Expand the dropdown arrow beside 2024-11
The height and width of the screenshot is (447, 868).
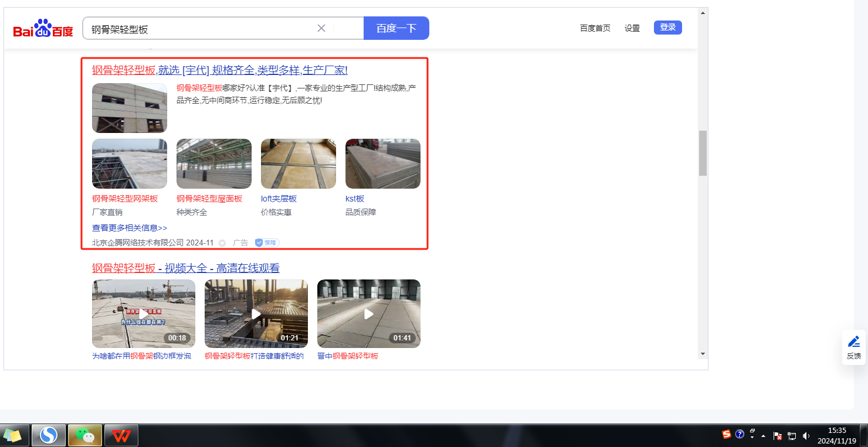tap(222, 243)
